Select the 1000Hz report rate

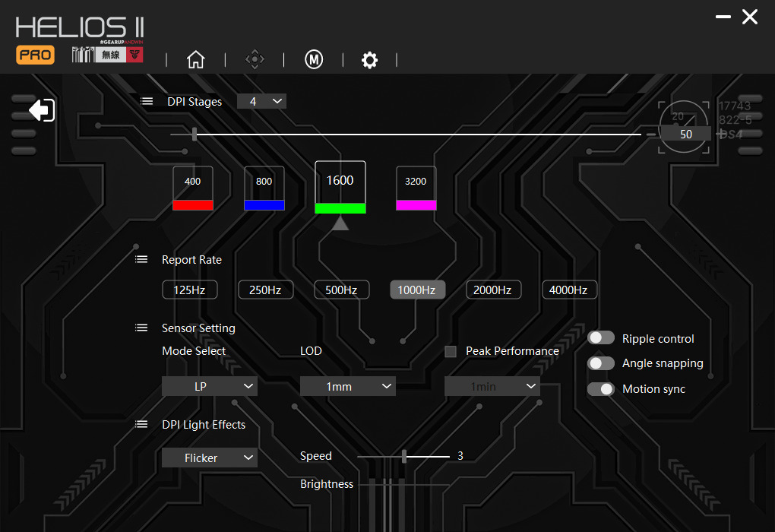(x=417, y=290)
